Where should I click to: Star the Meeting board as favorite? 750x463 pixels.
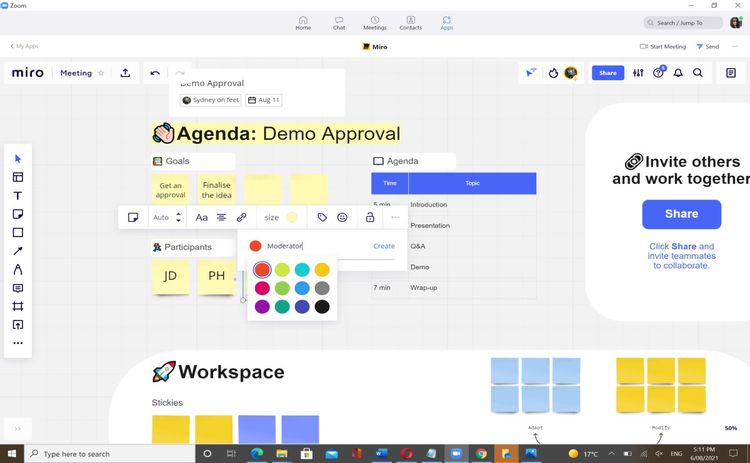[101, 73]
